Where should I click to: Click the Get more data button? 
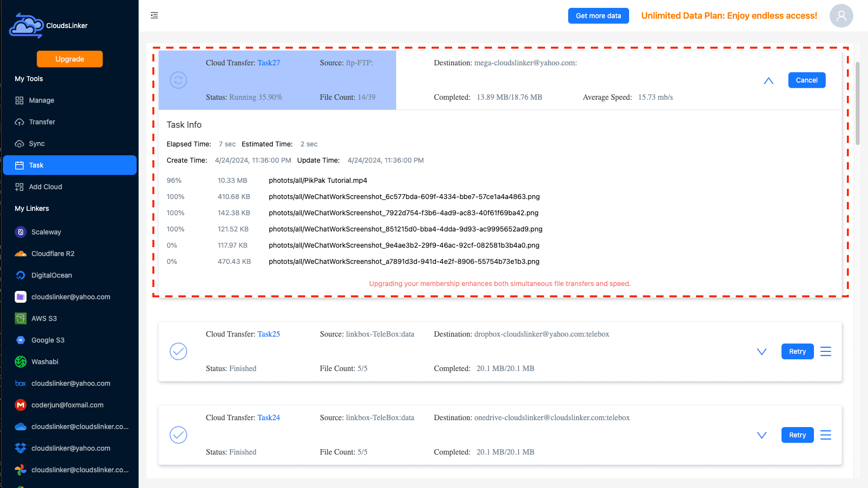click(598, 16)
